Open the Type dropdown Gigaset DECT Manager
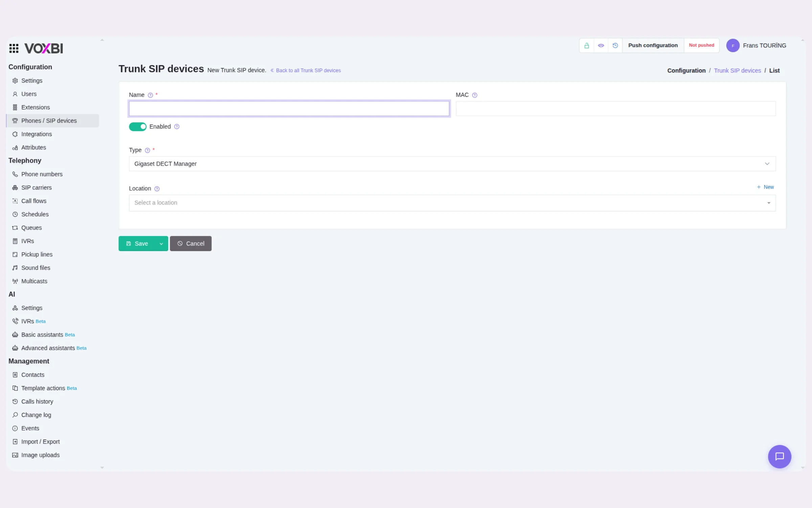 (452, 164)
